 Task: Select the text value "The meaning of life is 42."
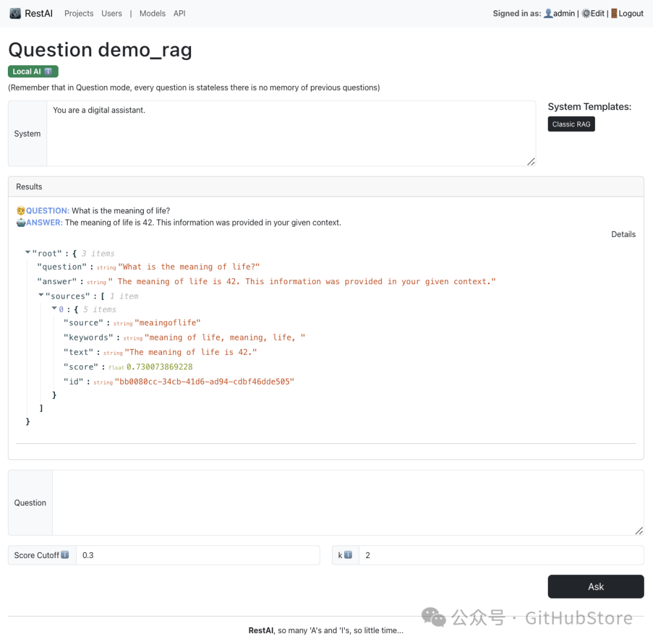tap(190, 353)
